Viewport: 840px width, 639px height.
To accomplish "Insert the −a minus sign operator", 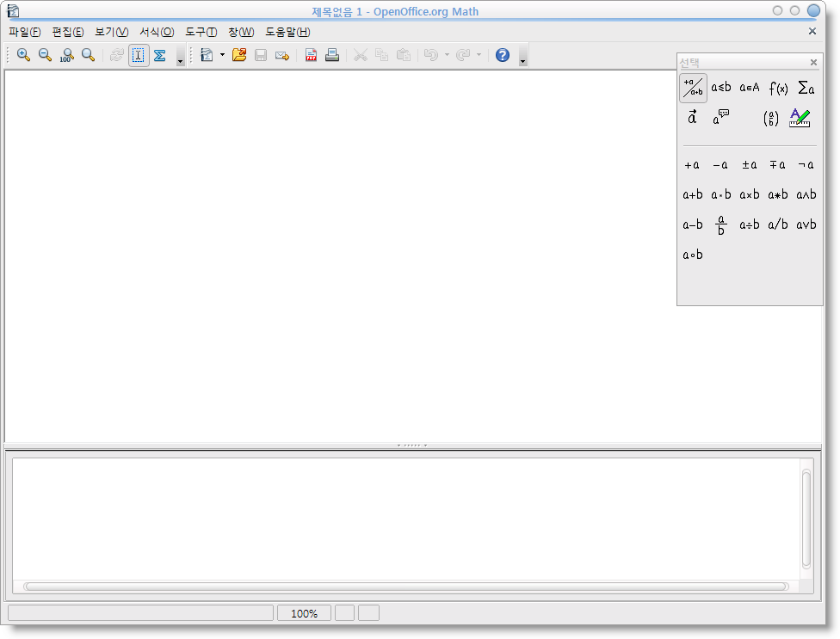I will pyautogui.click(x=720, y=165).
